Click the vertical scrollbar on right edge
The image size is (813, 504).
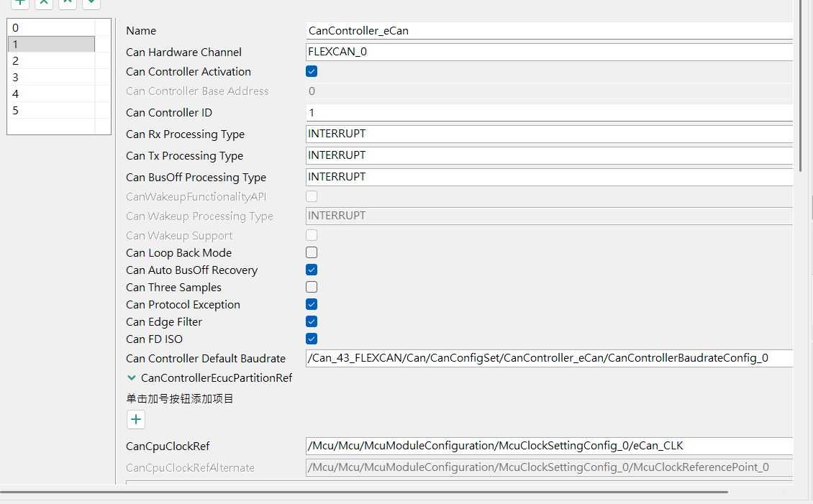(x=801, y=86)
